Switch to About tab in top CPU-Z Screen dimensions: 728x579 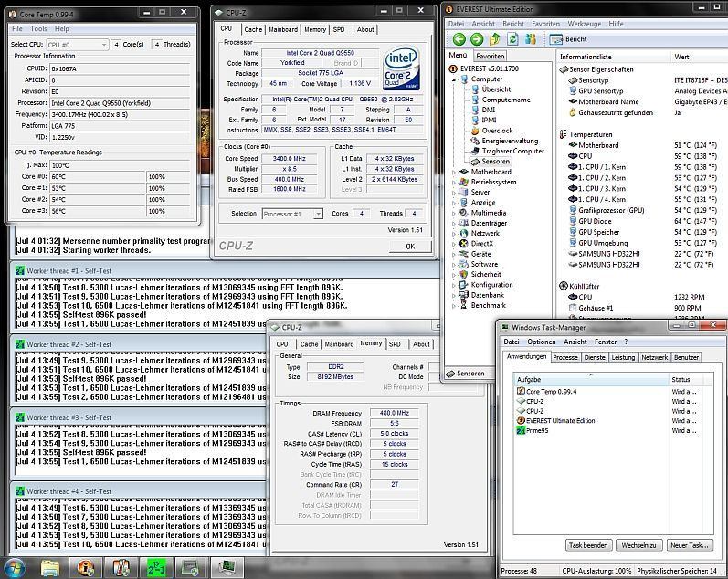click(x=365, y=29)
